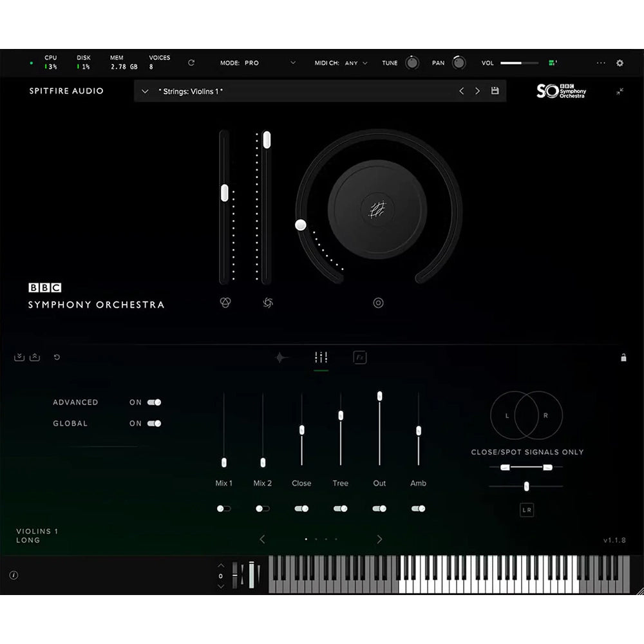Open the Fx effects panel icon
This screenshot has width=644, height=644.
[360, 357]
